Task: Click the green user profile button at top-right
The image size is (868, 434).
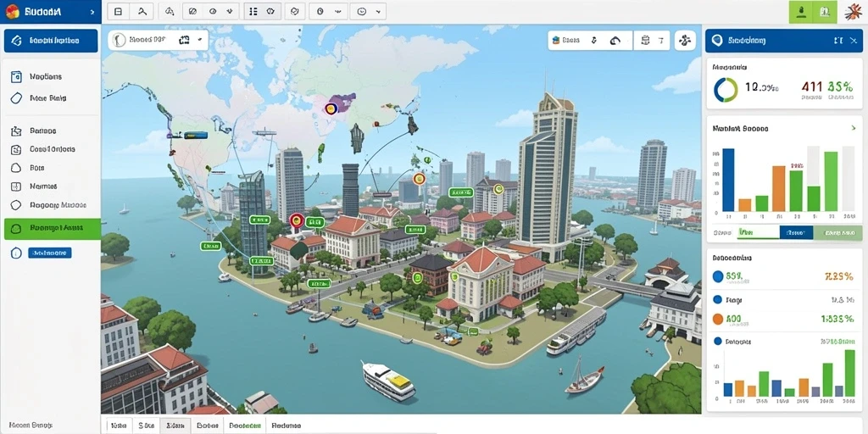Action: (x=800, y=12)
